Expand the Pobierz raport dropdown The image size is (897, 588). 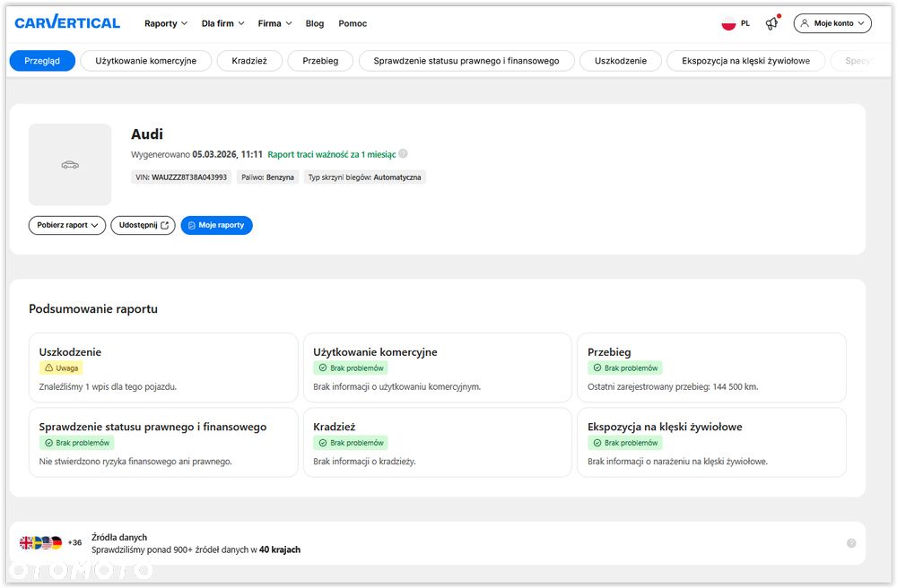(x=67, y=225)
